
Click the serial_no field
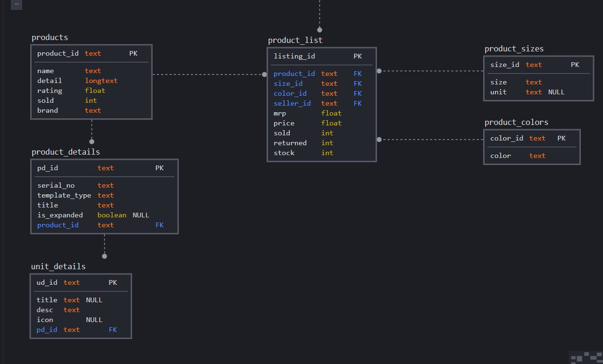56,185
